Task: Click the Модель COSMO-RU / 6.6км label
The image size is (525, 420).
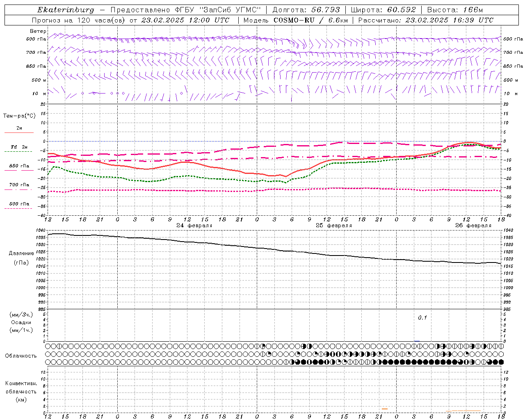Action: point(296,20)
